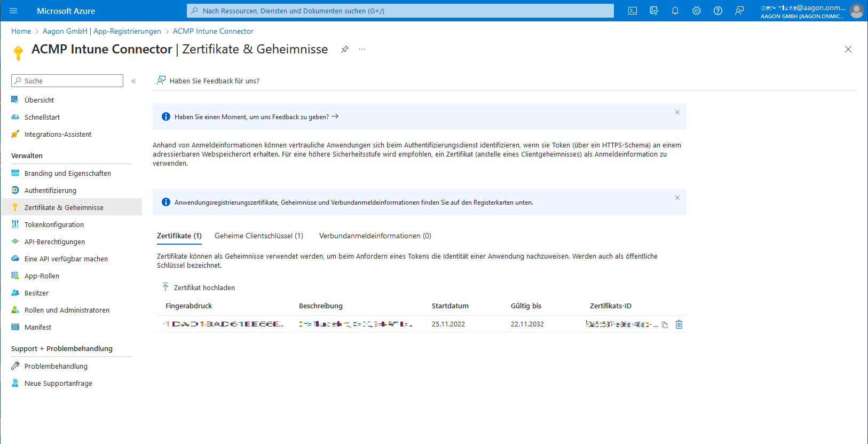This screenshot has height=444, width=868.
Task: Open the directories and subscriptions filter icon
Action: pos(654,11)
